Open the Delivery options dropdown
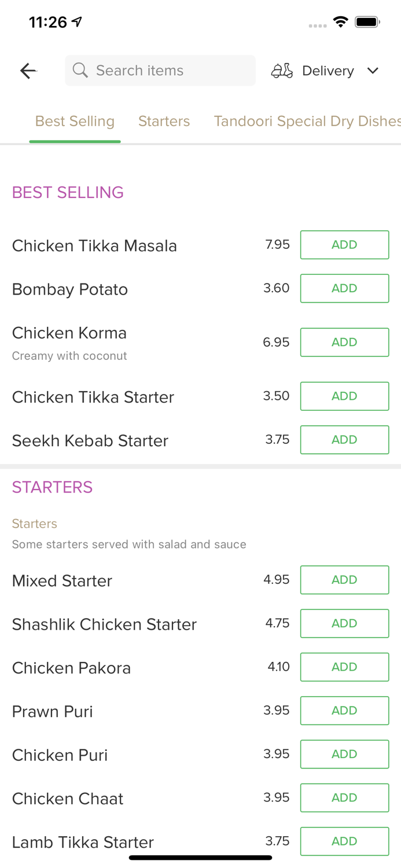 point(328,71)
